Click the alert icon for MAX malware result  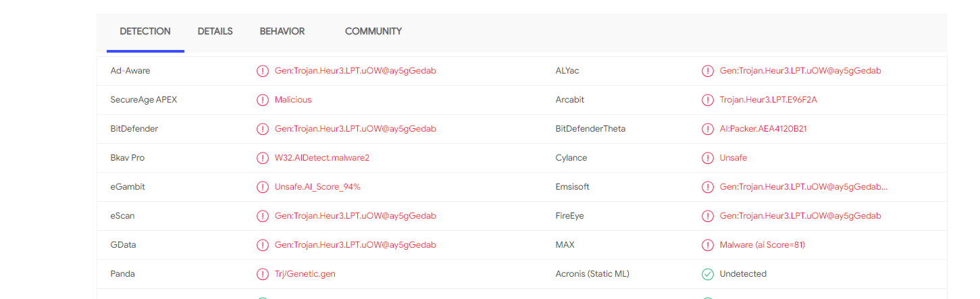708,245
